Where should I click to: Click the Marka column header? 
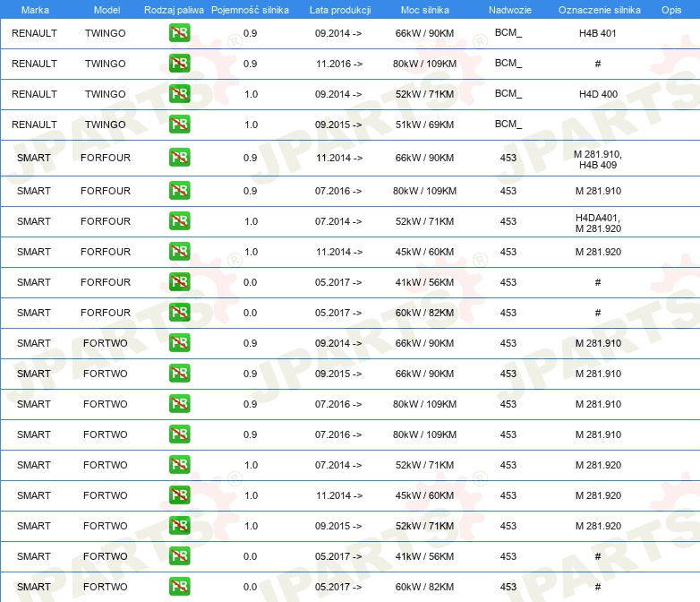tap(35, 10)
